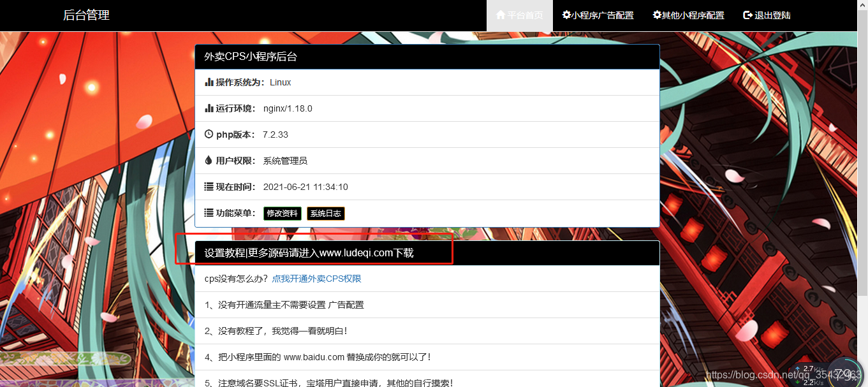Viewport: 868px width, 387px height.
Task: Click the nginx/1.18.0 value
Action: (x=288, y=108)
